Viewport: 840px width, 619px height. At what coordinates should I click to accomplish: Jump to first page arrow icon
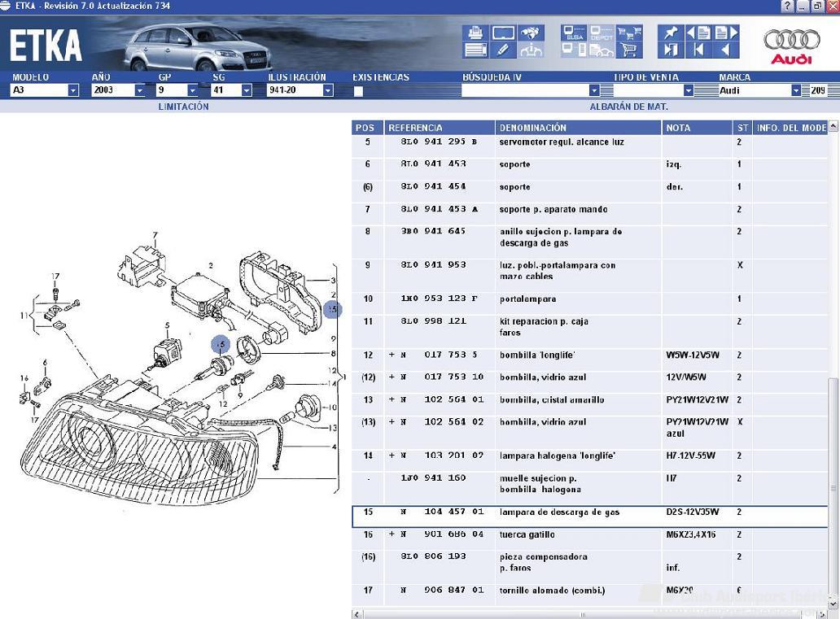tap(698, 50)
